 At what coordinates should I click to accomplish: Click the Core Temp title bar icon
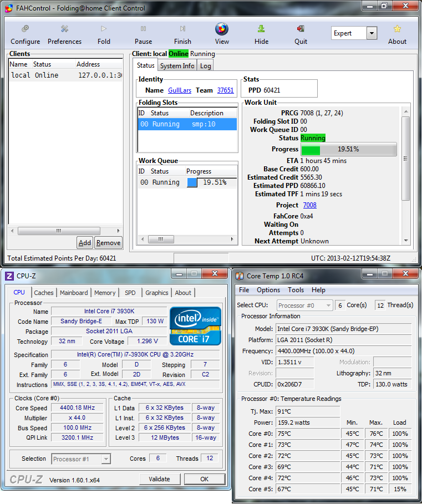tap(240, 276)
